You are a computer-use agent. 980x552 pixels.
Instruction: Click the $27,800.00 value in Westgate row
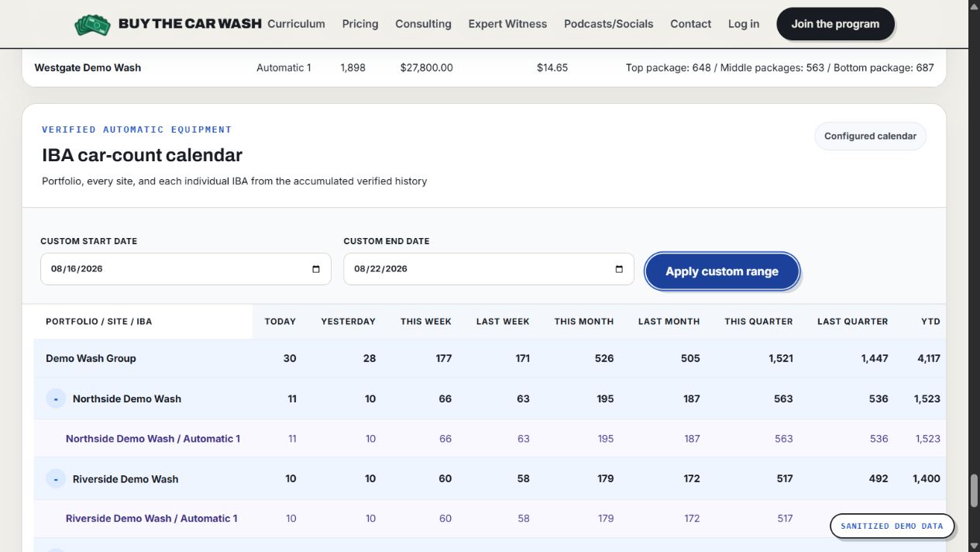coord(427,67)
